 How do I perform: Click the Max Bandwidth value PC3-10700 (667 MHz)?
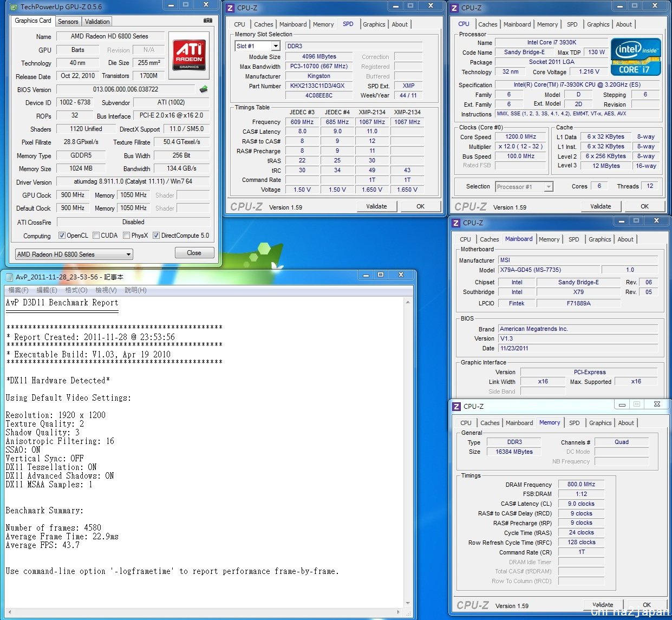point(319,67)
